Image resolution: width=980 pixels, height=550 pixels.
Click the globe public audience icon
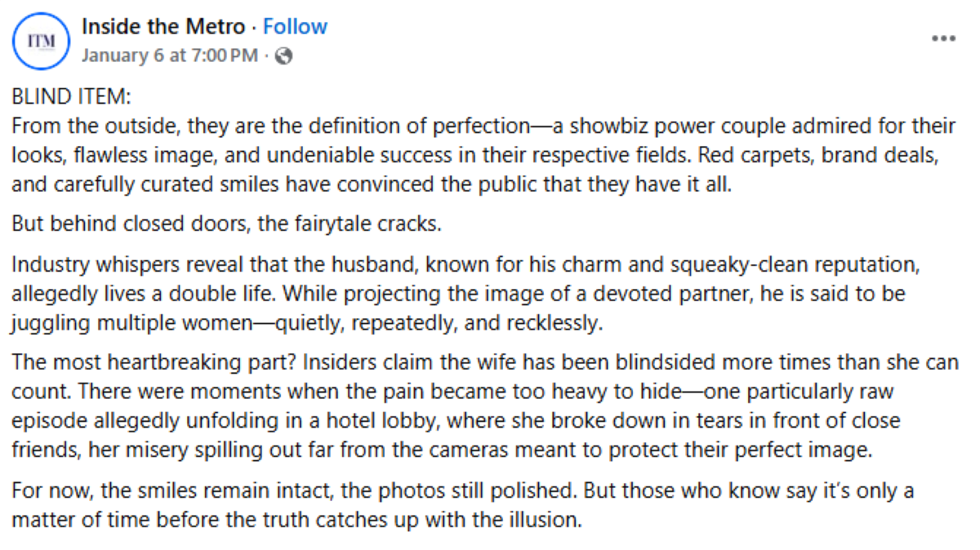284,56
